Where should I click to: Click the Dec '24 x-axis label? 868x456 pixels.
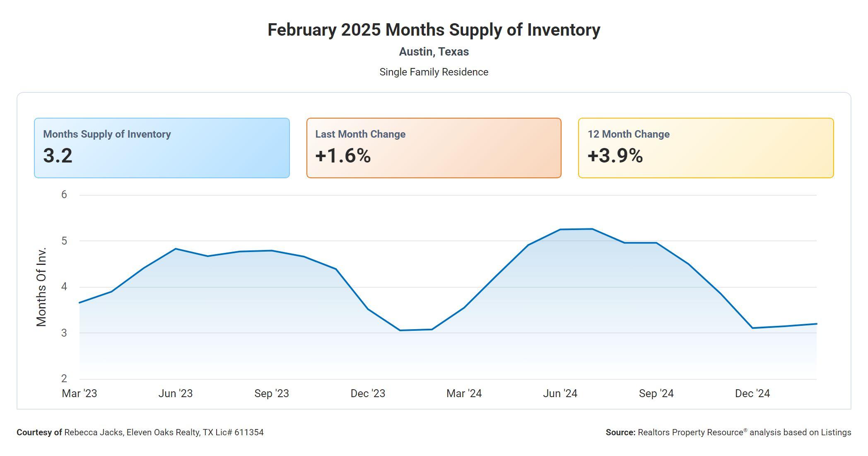point(752,393)
